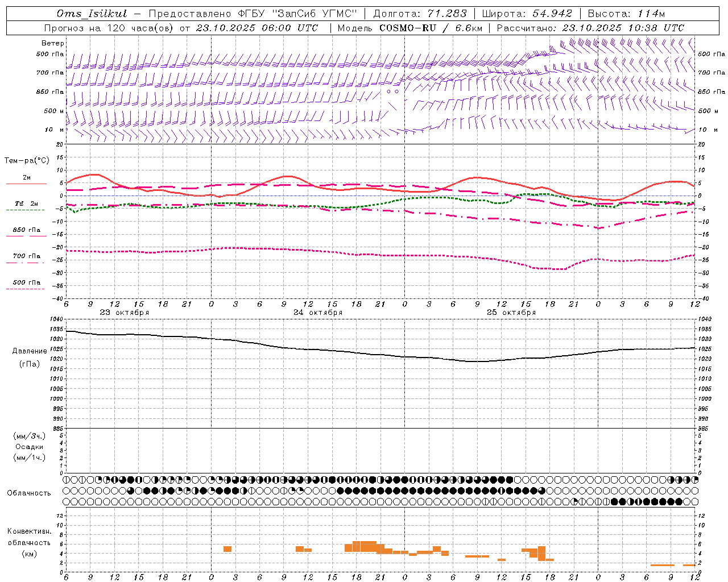The image size is (728, 582).
Task: Click the "Рассчитано: 23.10.2025 10:38 UTC" text
Action: point(590,28)
